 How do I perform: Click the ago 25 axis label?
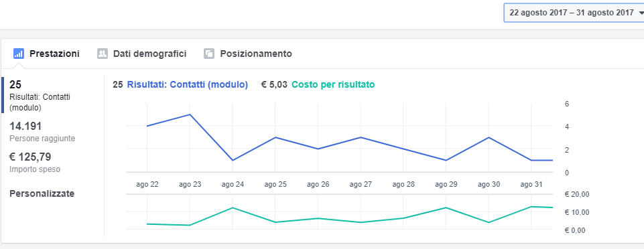(275, 185)
